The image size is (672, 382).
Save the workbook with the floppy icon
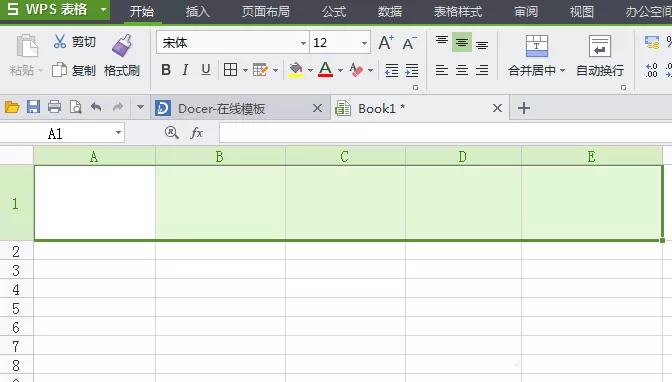tap(33, 107)
